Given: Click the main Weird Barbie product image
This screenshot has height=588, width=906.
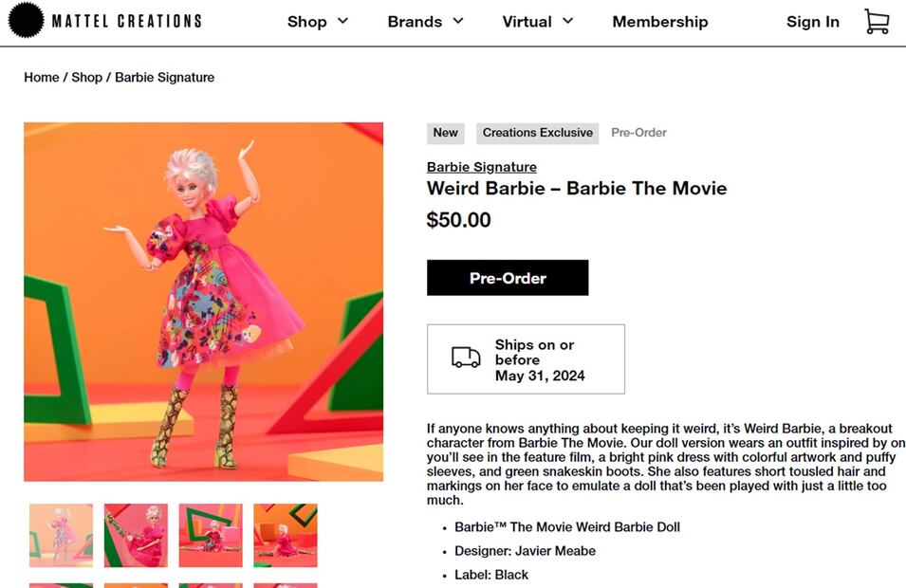Looking at the screenshot, I should click(204, 302).
